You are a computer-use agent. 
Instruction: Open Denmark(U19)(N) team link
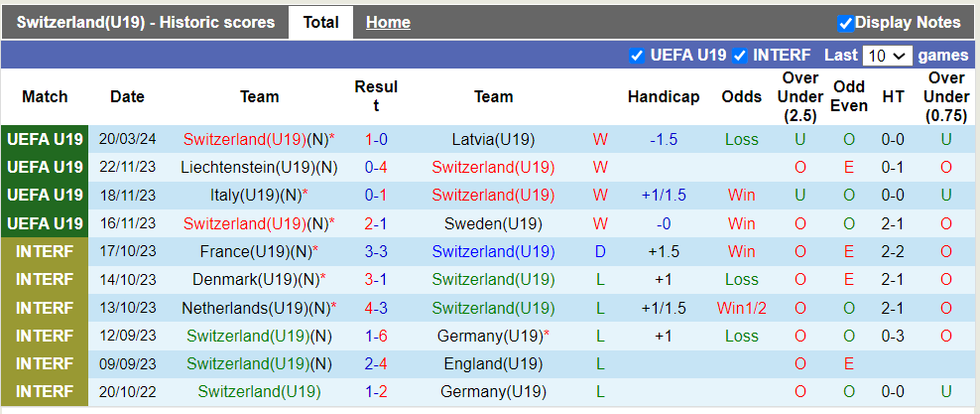(258, 280)
